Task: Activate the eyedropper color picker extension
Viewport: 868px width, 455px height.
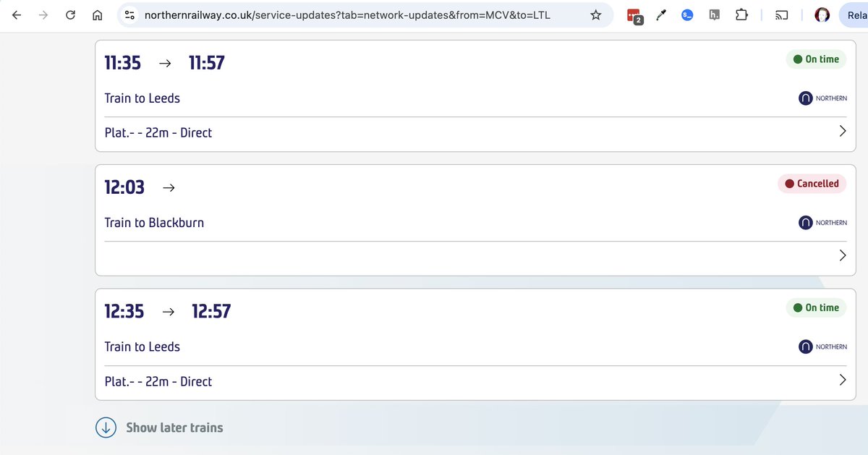Action: tap(661, 15)
